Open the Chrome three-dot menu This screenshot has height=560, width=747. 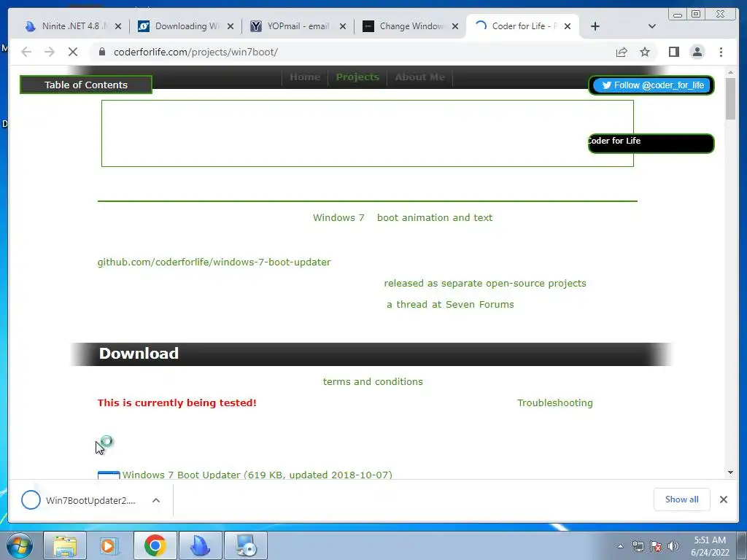pyautogui.click(x=721, y=52)
